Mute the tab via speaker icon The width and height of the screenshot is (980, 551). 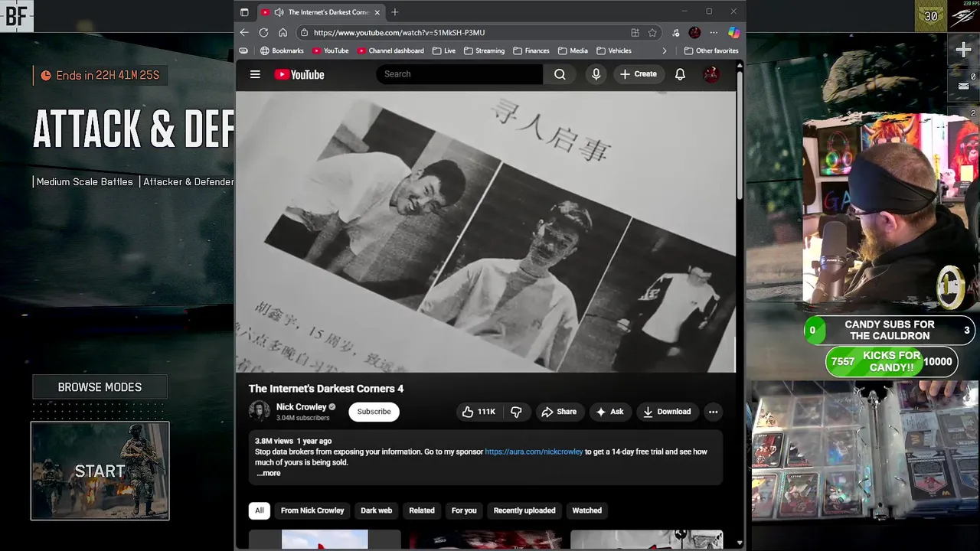(279, 12)
